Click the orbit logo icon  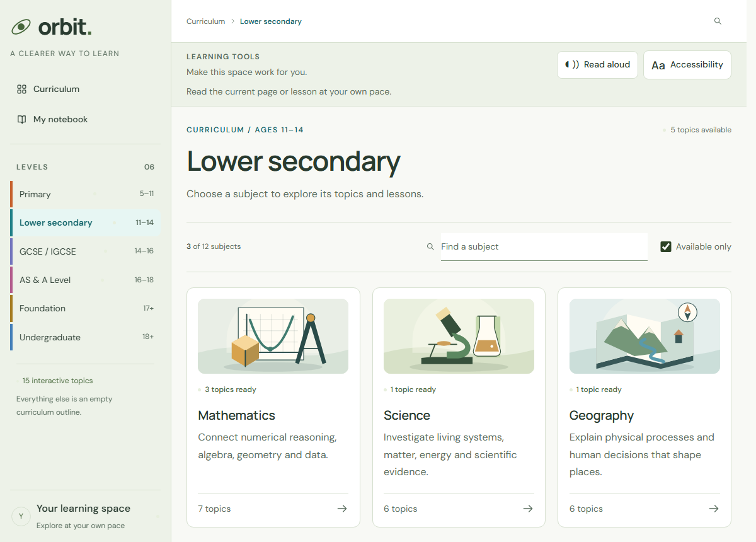tap(21, 27)
